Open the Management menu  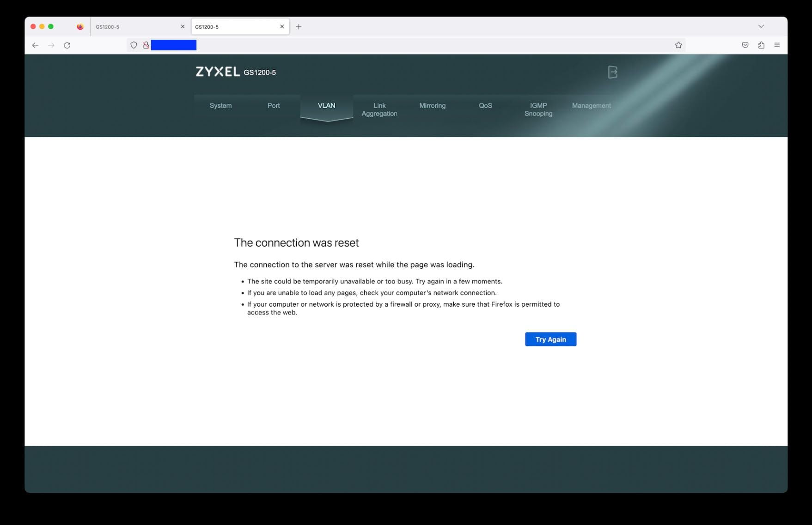pyautogui.click(x=592, y=106)
